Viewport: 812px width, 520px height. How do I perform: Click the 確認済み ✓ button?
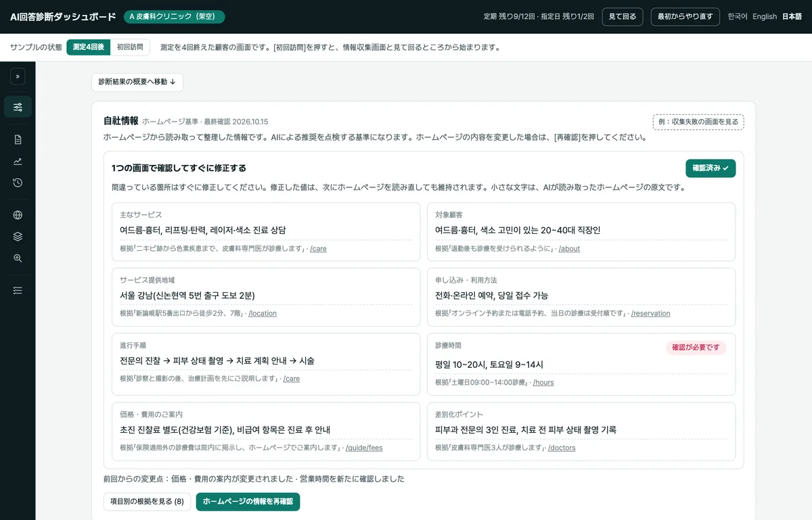710,168
